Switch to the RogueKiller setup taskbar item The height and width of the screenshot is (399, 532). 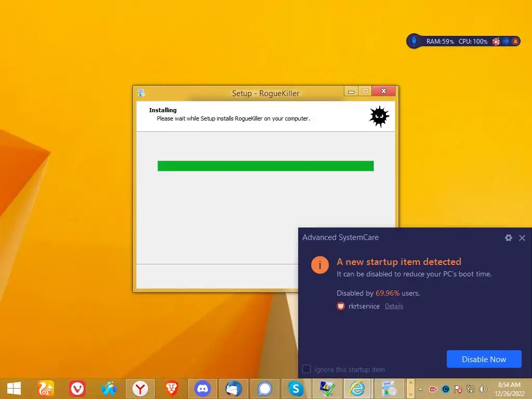(389, 389)
